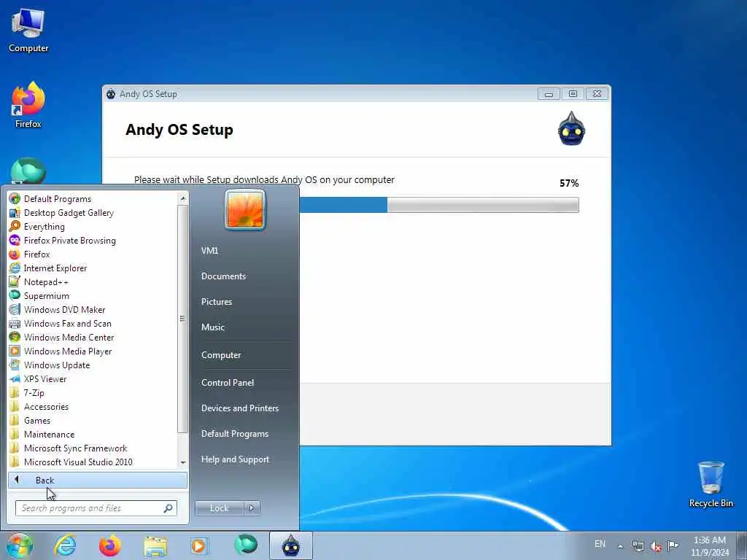The width and height of the screenshot is (747, 560).
Task: Click the muted volume tray icon
Action: (656, 547)
